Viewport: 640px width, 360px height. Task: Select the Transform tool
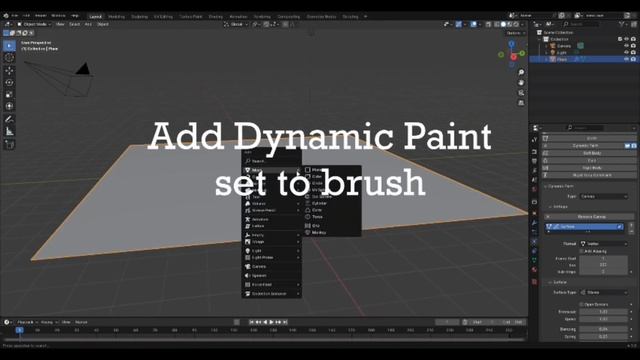click(9, 106)
